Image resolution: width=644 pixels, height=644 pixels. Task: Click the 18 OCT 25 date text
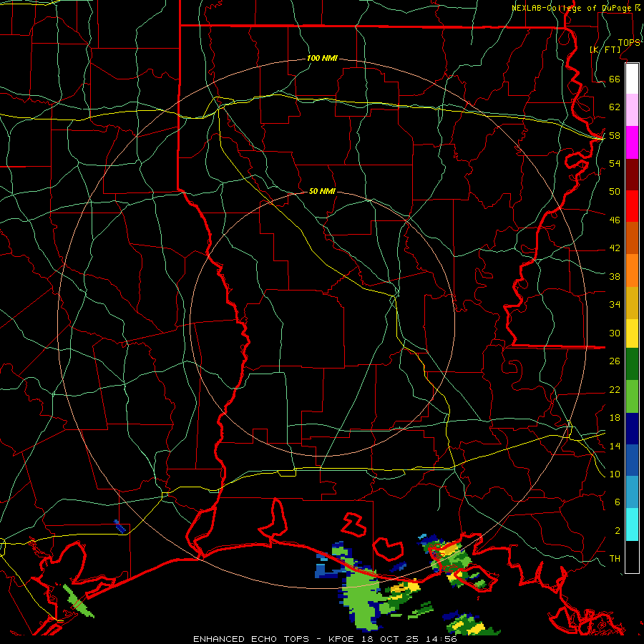(391, 639)
